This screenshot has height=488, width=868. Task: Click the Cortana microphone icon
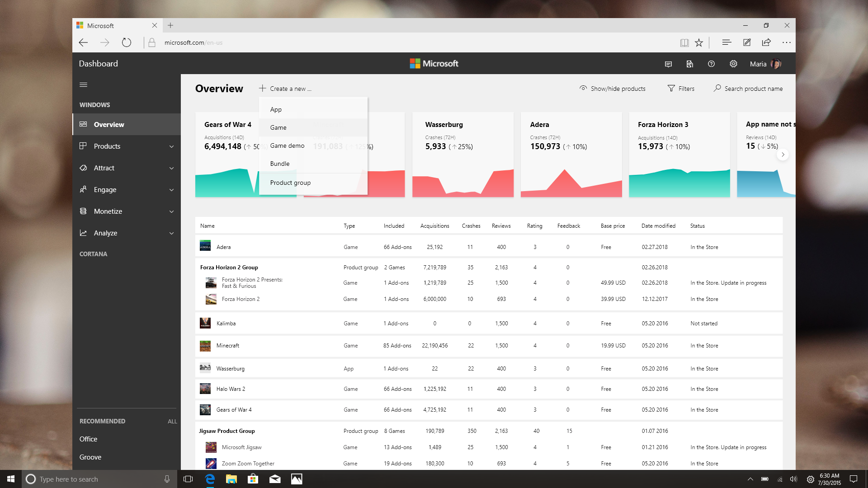point(167,479)
